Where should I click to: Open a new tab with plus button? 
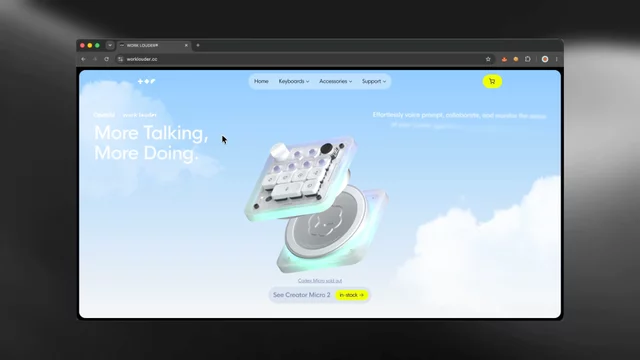[198, 45]
